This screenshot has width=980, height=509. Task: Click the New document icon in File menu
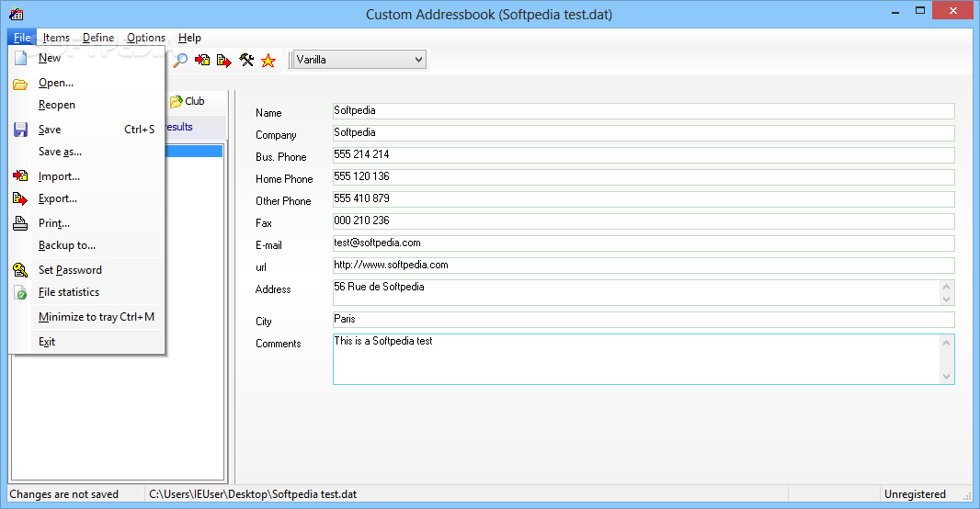tap(20, 58)
